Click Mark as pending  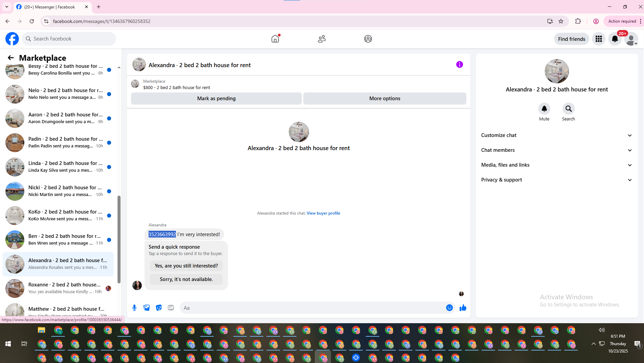tap(216, 99)
